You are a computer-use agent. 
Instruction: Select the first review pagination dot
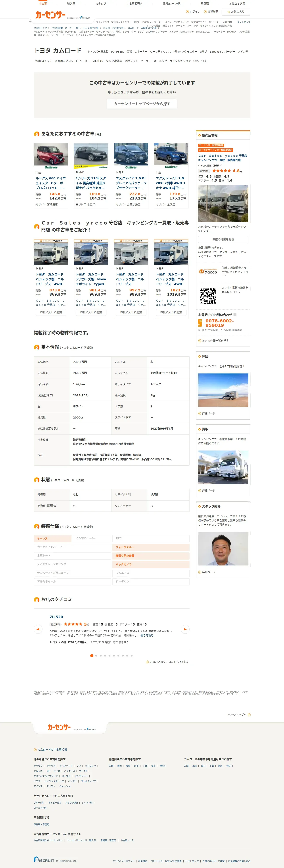92,655
